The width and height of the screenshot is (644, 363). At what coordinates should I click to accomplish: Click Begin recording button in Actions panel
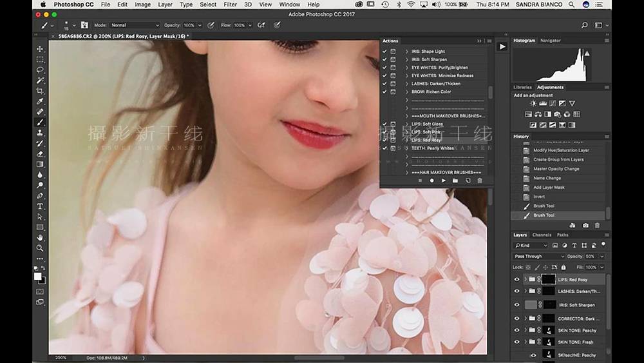(x=431, y=181)
